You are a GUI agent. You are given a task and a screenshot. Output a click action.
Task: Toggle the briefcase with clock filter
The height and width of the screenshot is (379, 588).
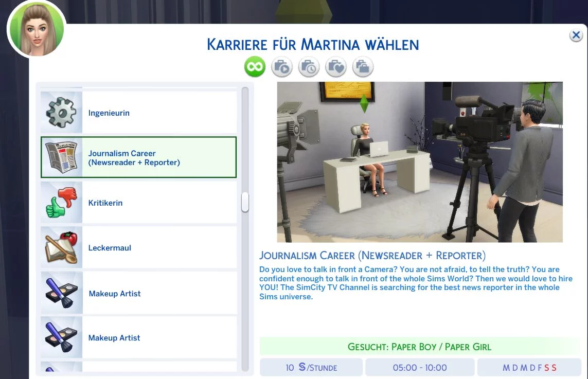309,67
